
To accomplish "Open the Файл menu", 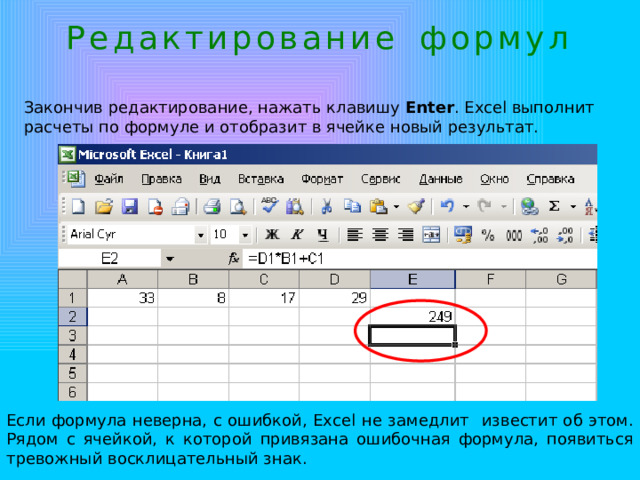I will click(x=109, y=179).
